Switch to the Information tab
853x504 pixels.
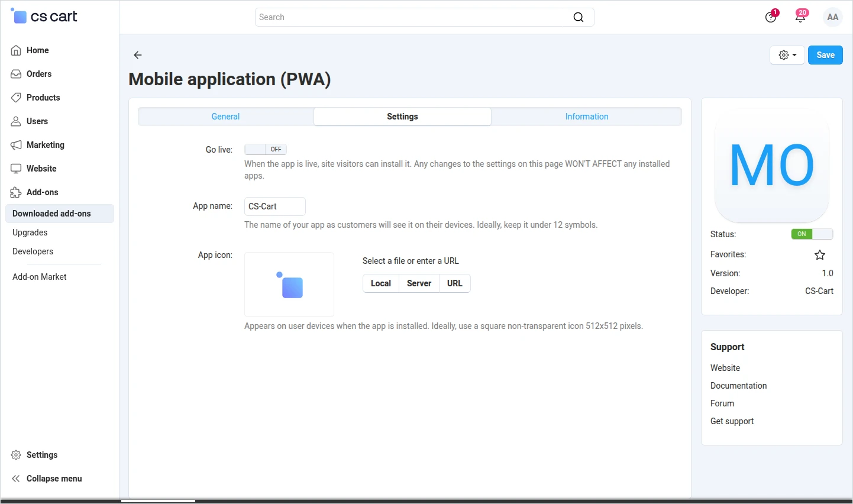coord(587,117)
